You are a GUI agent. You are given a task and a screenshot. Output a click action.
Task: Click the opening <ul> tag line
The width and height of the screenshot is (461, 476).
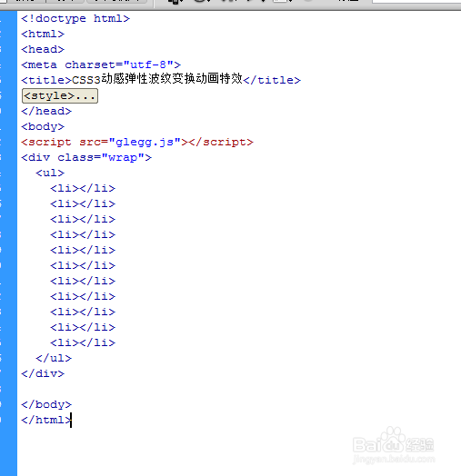coord(50,173)
